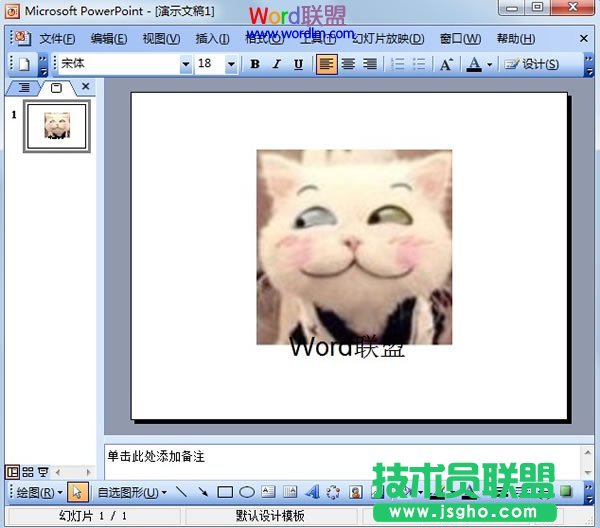Open the 帮助(H) menu
The height and width of the screenshot is (528, 600).
pyautogui.click(x=516, y=39)
